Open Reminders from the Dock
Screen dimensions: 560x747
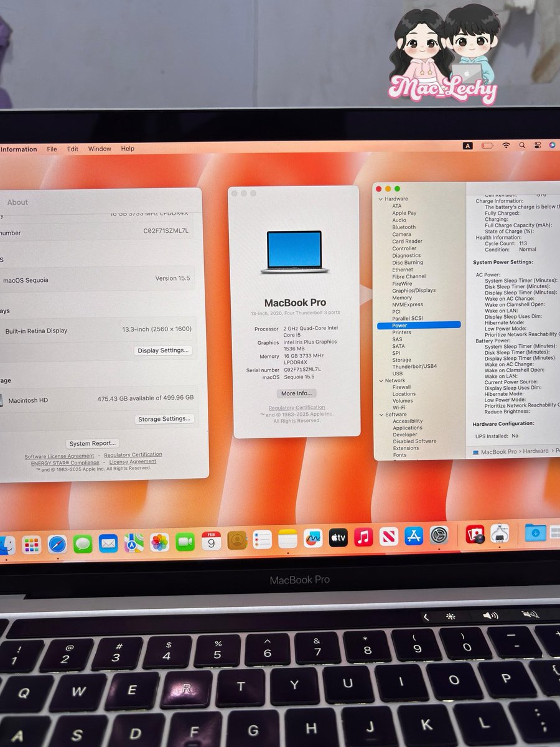pos(262,539)
